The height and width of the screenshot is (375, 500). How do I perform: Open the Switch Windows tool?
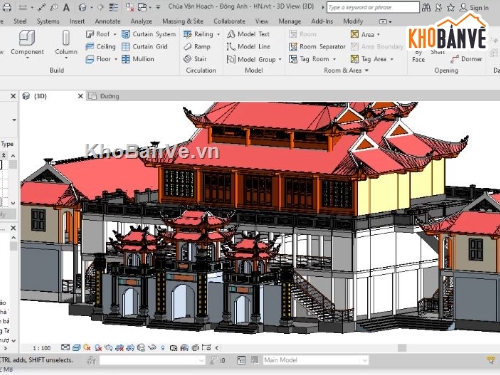tap(142, 7)
